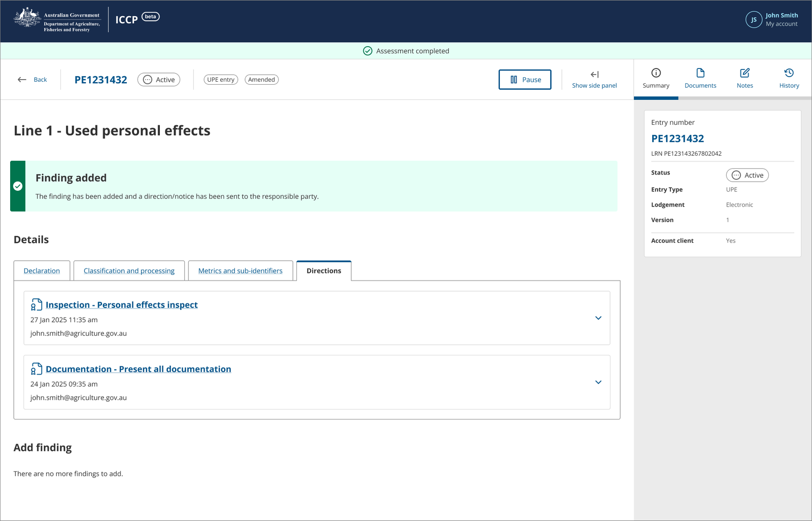This screenshot has width=812, height=521.
Task: Expand the Inspection direction chevron
Action: point(598,318)
